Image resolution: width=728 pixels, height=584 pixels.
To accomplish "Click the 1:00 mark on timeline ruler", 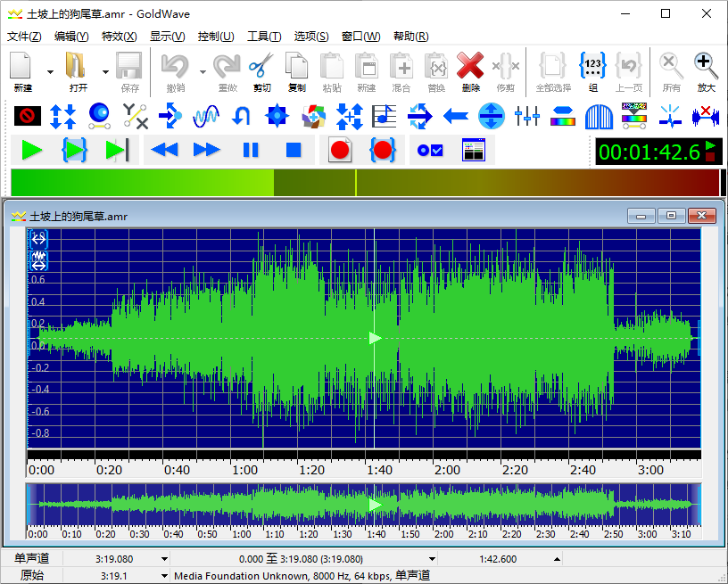I will pos(244,470).
